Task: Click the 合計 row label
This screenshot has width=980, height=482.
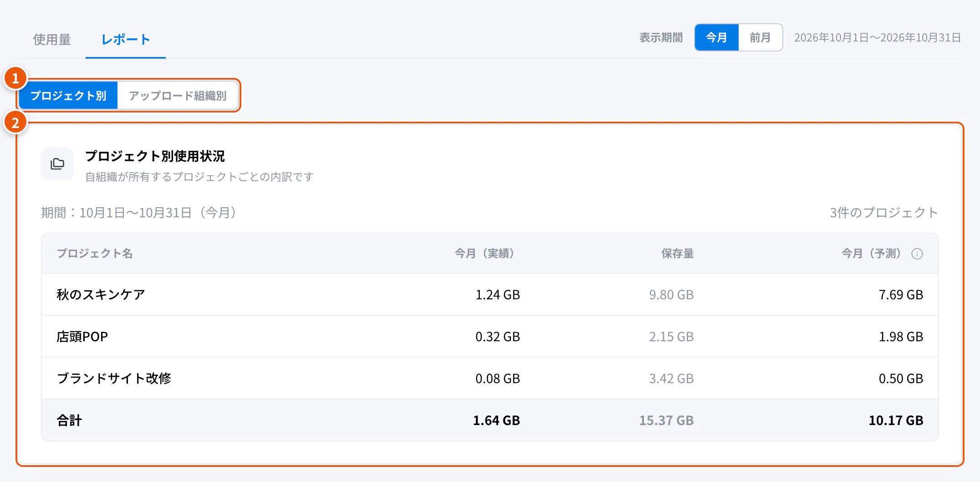Action: click(x=69, y=420)
